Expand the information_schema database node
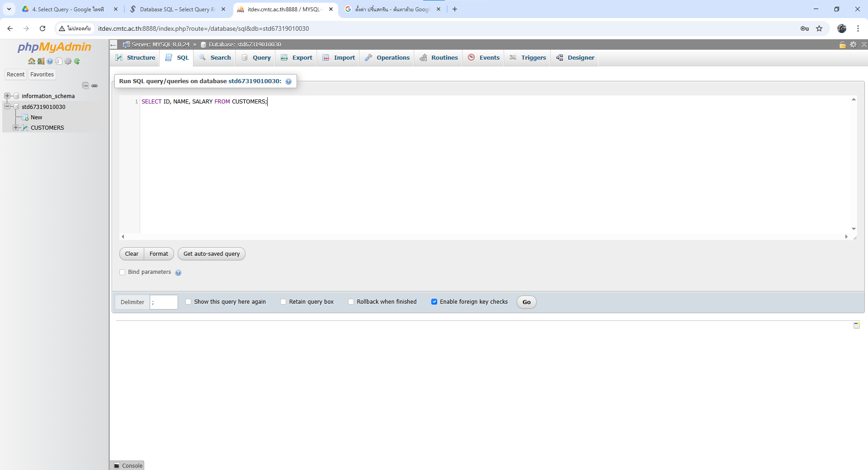The width and height of the screenshot is (868, 470). click(7, 96)
